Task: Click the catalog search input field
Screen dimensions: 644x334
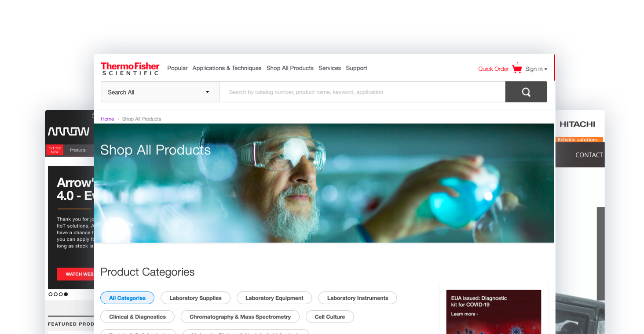Action: [x=362, y=92]
